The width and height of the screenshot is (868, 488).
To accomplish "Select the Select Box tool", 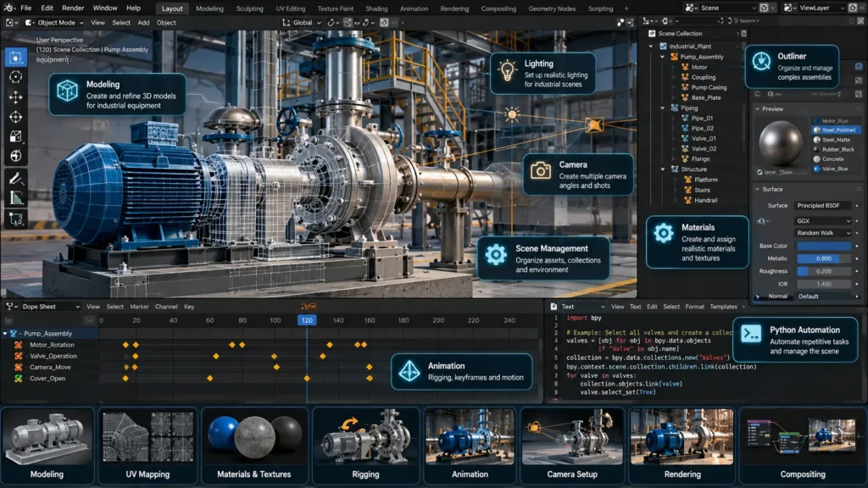I will click(15, 57).
